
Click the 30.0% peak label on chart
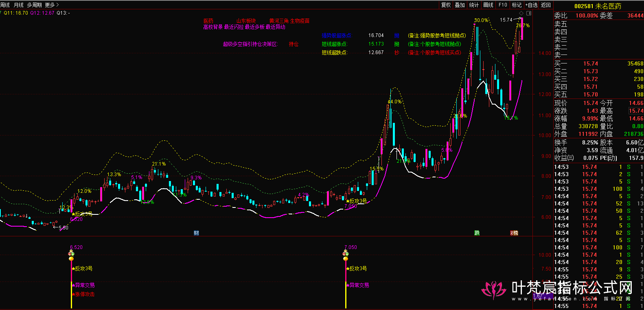click(481, 20)
